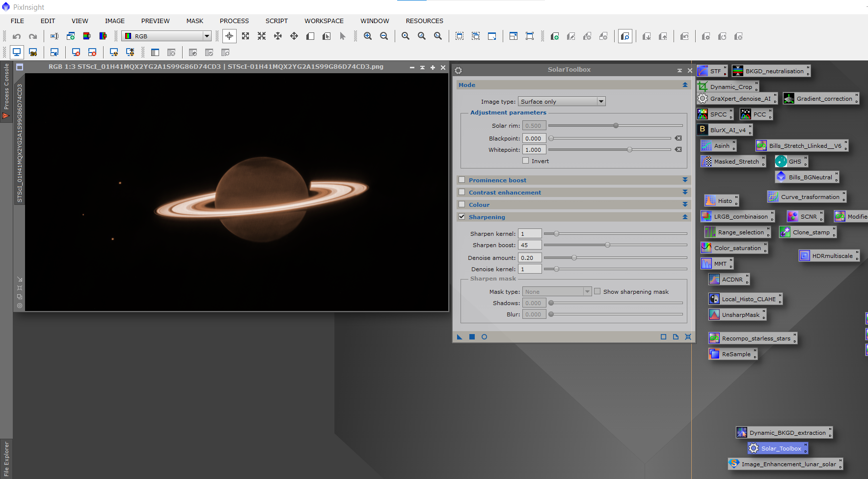
Task: Click the Undo arrow in toolbar
Action: click(17, 36)
